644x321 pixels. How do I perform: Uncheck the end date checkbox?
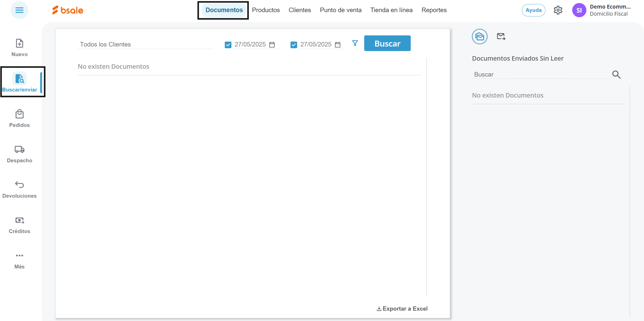(x=294, y=45)
